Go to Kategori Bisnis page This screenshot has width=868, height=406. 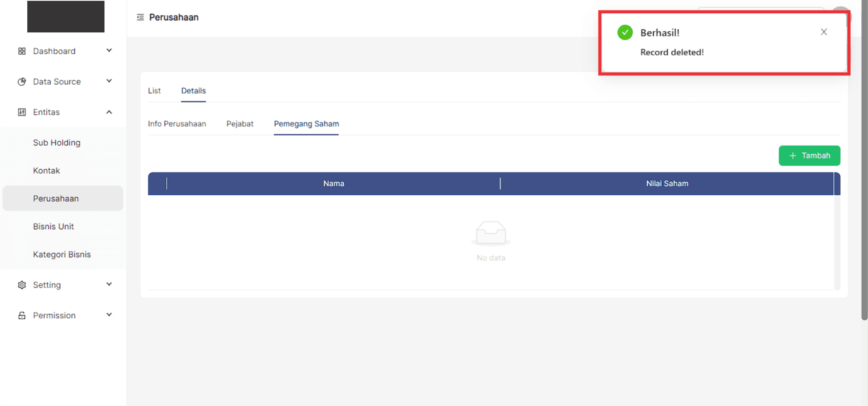[62, 254]
